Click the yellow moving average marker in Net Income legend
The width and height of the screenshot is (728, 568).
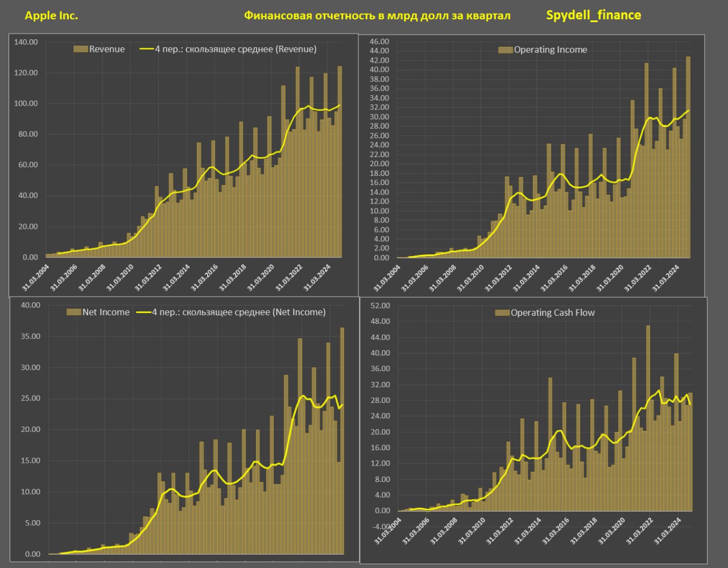pyautogui.click(x=143, y=312)
